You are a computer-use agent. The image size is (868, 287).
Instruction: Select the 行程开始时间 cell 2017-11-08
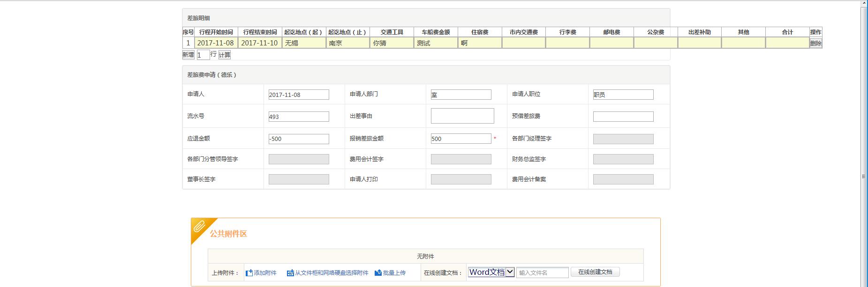tap(216, 43)
